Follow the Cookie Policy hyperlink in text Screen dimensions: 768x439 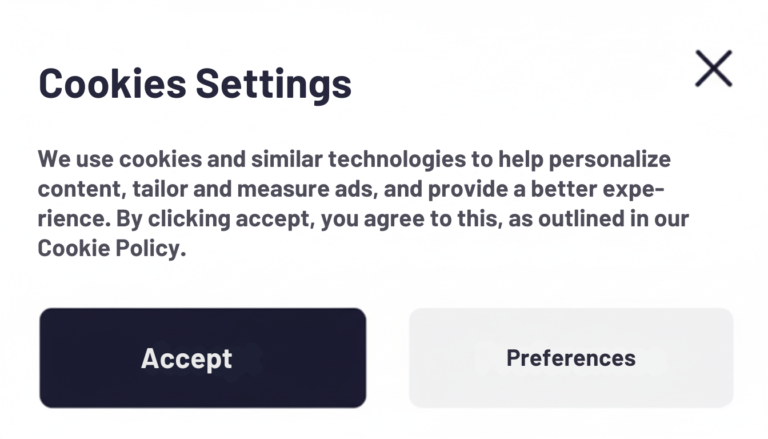pyautogui.click(x=110, y=249)
